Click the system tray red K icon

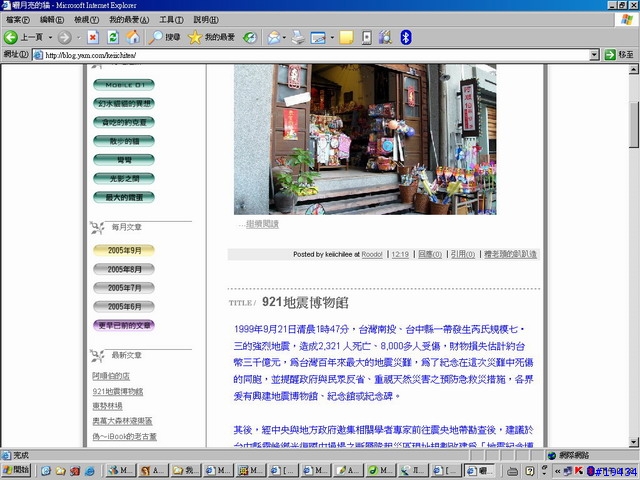(579, 471)
